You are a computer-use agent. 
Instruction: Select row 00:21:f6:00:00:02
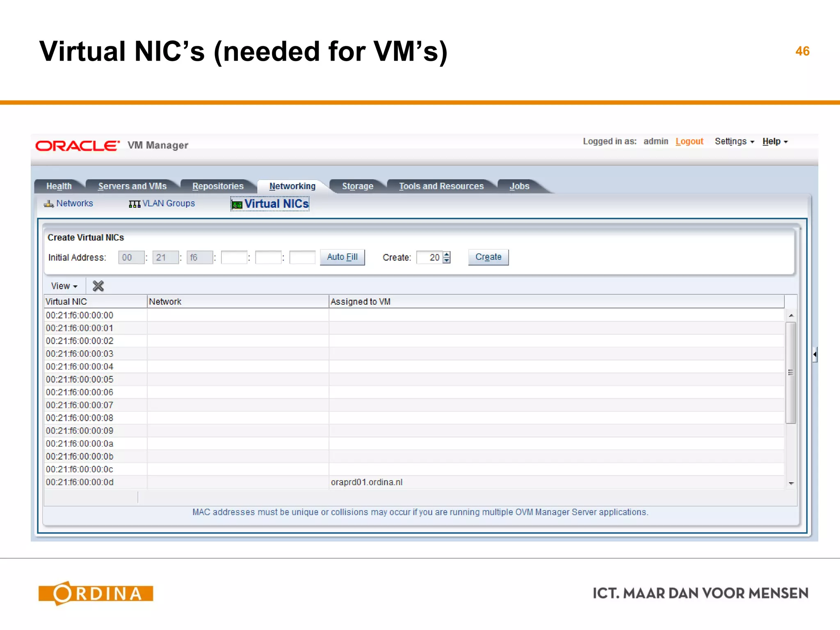tap(414, 341)
